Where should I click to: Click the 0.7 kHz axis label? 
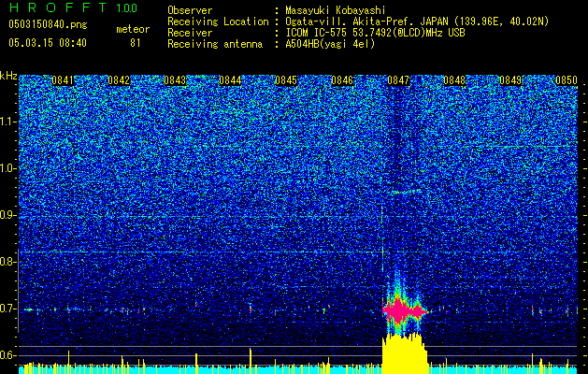point(7,309)
